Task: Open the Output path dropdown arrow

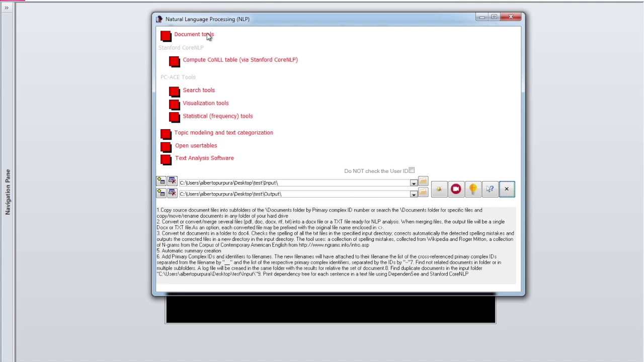Action: [414, 194]
